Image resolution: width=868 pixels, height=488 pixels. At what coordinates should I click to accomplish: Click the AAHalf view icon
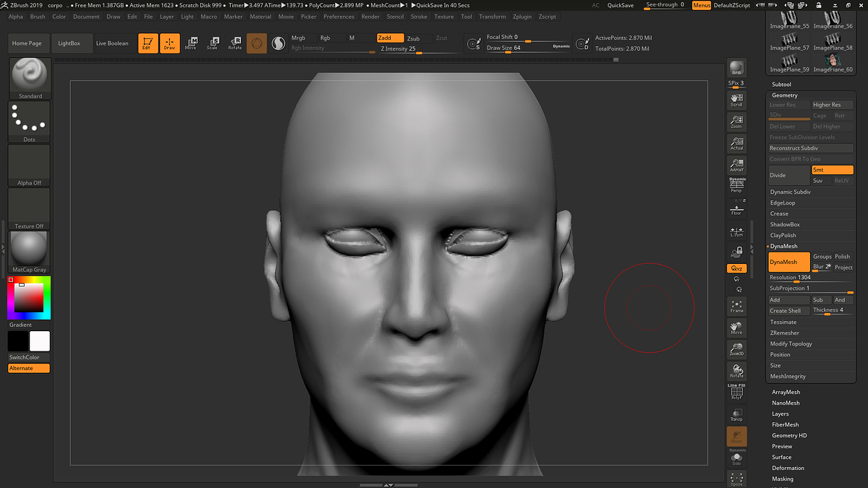pos(736,166)
